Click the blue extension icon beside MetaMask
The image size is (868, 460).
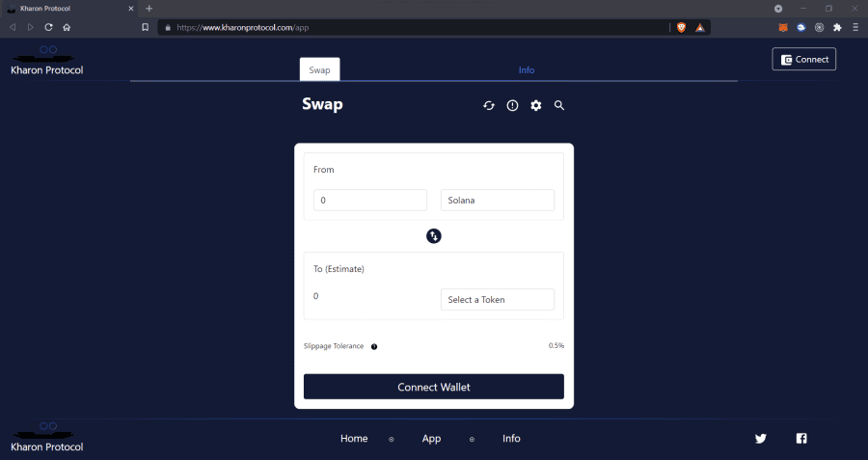point(801,27)
